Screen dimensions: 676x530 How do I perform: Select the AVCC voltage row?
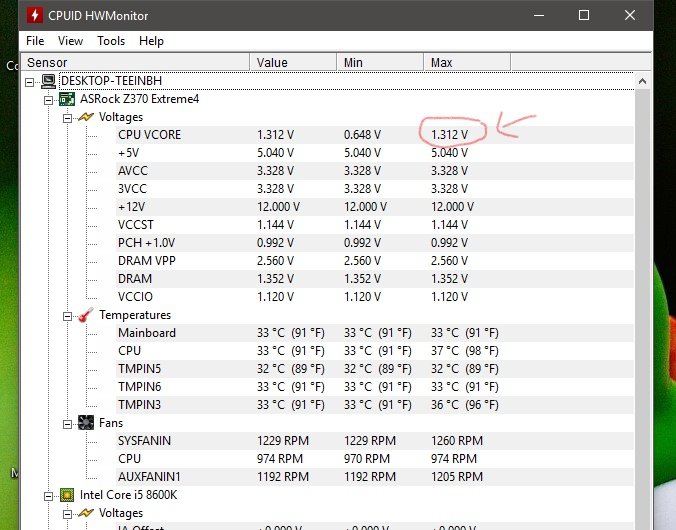click(x=374, y=171)
